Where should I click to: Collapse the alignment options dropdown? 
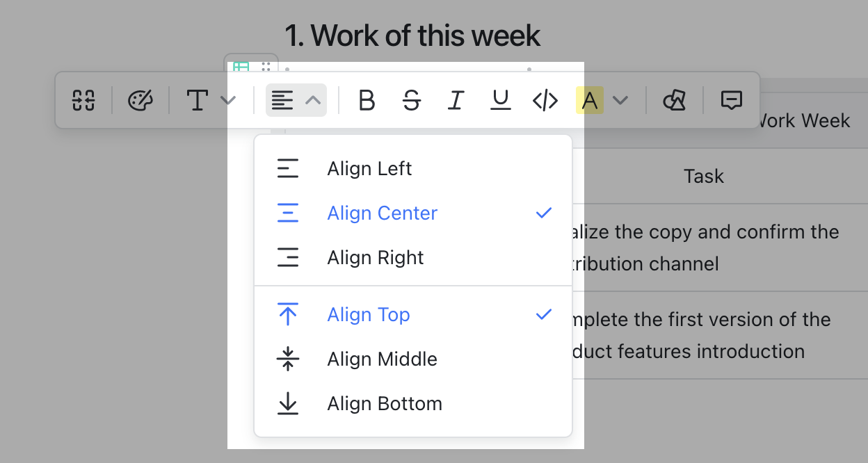(x=312, y=100)
